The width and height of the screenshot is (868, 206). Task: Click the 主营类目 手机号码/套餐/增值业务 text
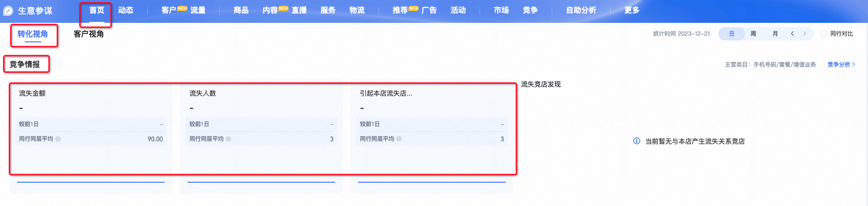(x=770, y=65)
